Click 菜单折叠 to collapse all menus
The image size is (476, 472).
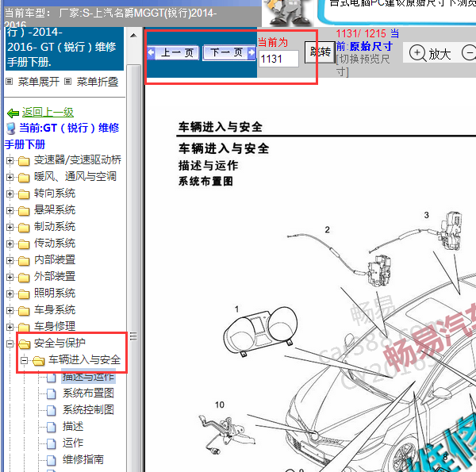98,82
